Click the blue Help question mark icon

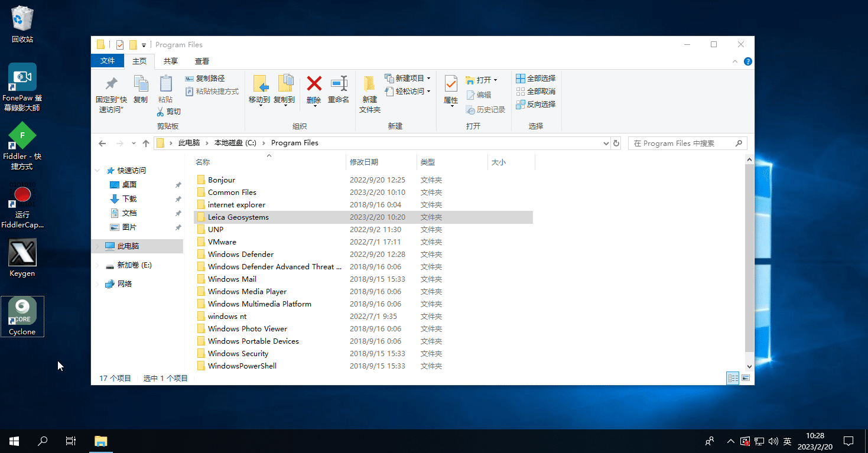point(747,61)
